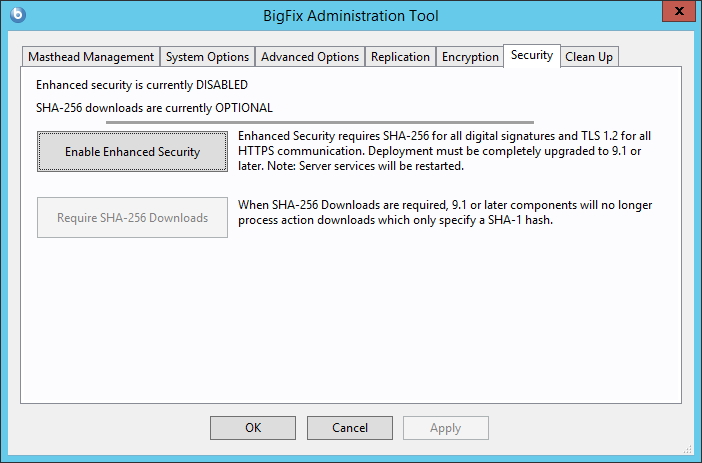Click the Require SHA-256 Downloads button

(x=132, y=217)
